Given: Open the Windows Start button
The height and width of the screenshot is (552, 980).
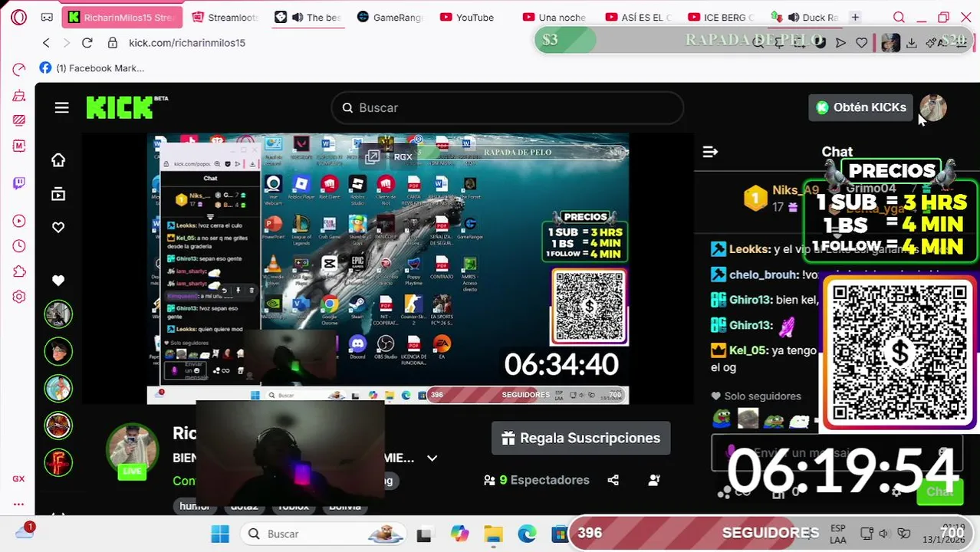Looking at the screenshot, I should pos(220,534).
